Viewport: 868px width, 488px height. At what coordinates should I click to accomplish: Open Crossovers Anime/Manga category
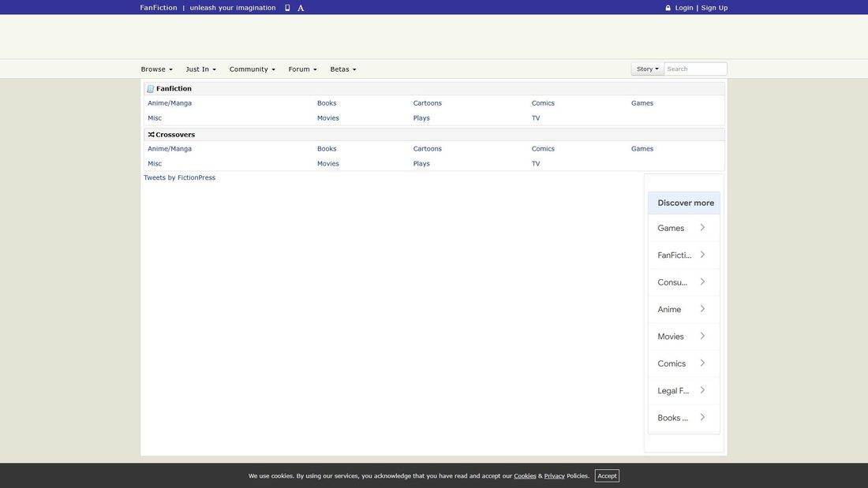point(170,149)
